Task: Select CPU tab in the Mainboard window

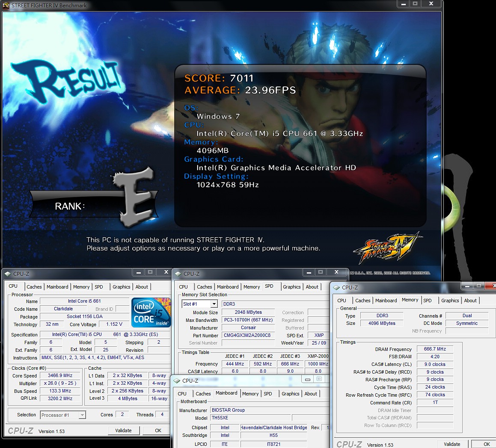Action: pyautogui.click(x=182, y=394)
